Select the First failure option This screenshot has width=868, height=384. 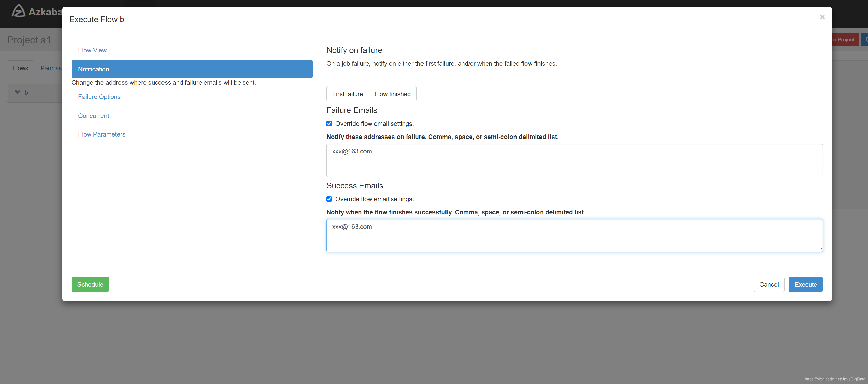347,94
